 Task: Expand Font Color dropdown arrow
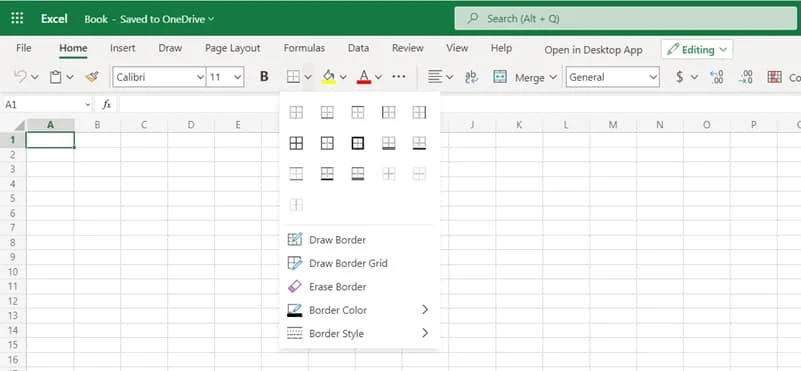pos(379,78)
